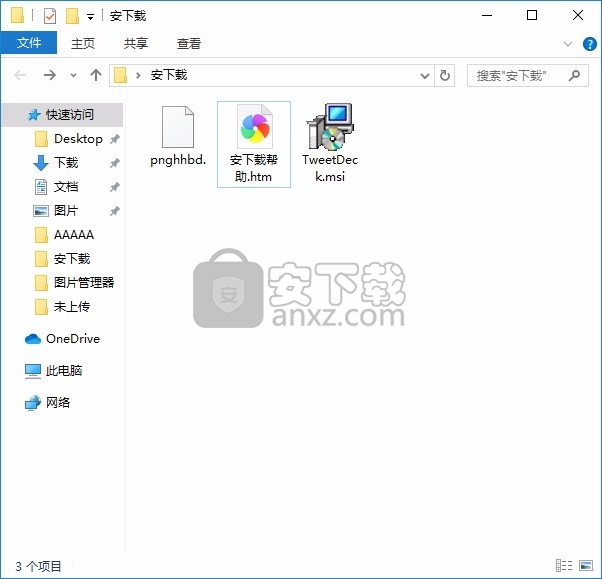Expand the ribbon with the chevron

click(x=568, y=44)
